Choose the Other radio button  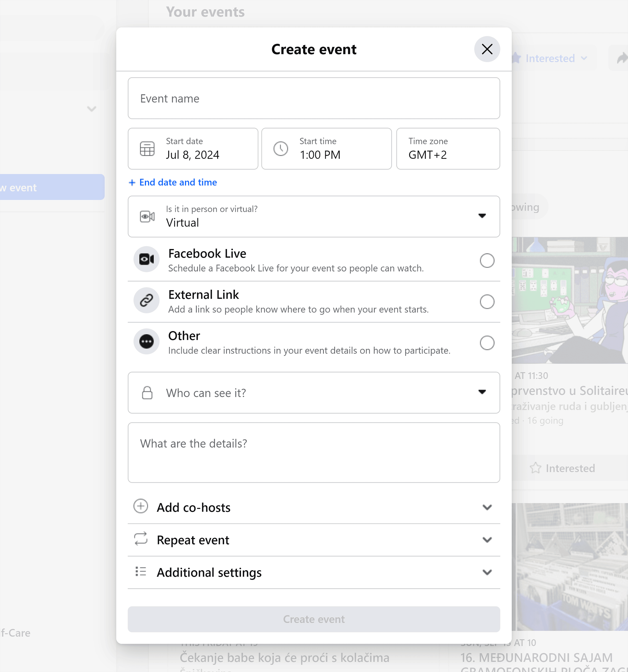(x=487, y=343)
